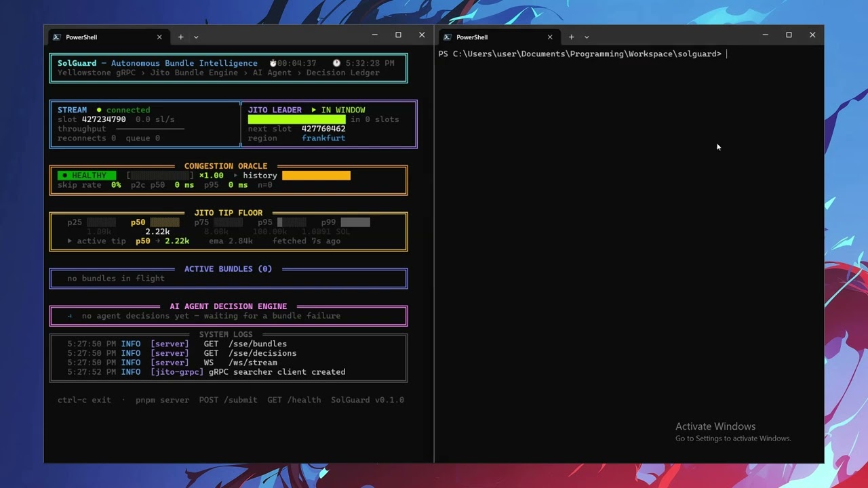
Task: Click the SolGuard v0.1.0 version text
Action: [x=368, y=400]
